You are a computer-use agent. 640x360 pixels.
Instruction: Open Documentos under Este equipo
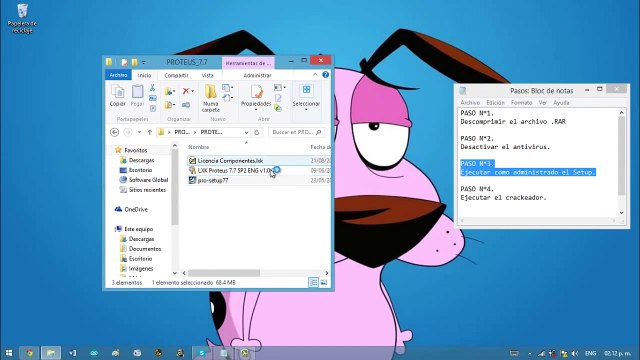click(144, 249)
